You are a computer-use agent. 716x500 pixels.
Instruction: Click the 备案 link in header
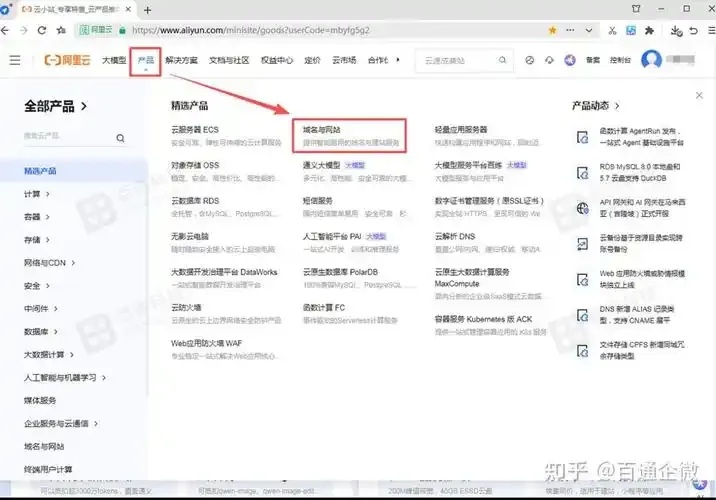click(x=593, y=60)
